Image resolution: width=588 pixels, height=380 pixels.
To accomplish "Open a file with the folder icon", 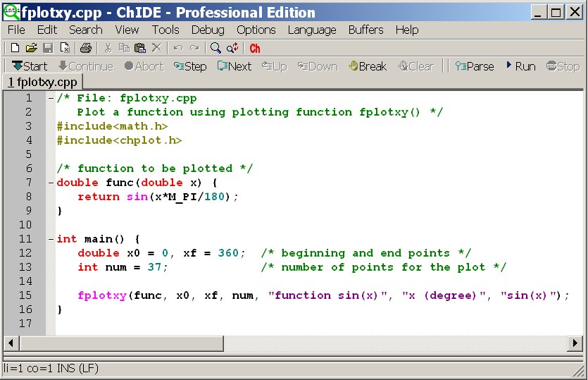I will tap(32, 48).
